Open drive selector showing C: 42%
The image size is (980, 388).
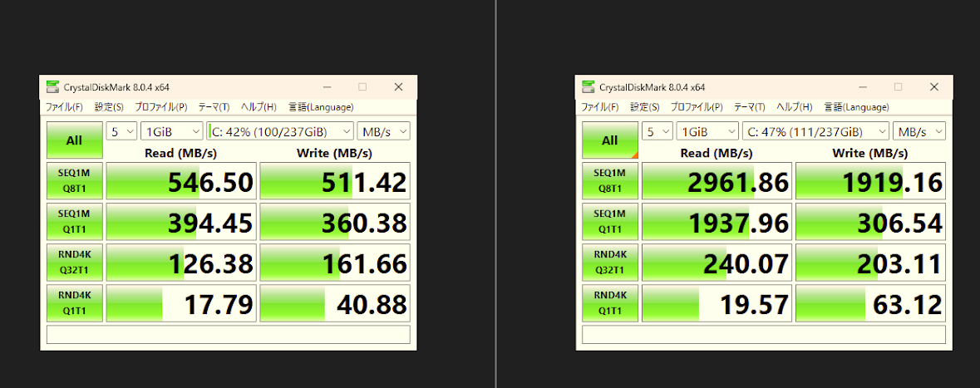(280, 131)
